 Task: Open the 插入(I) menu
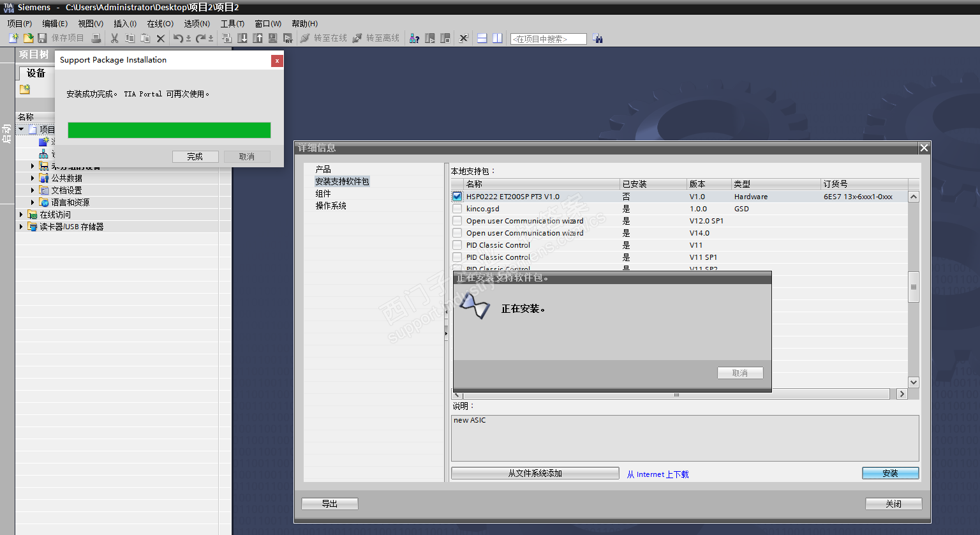pos(125,24)
